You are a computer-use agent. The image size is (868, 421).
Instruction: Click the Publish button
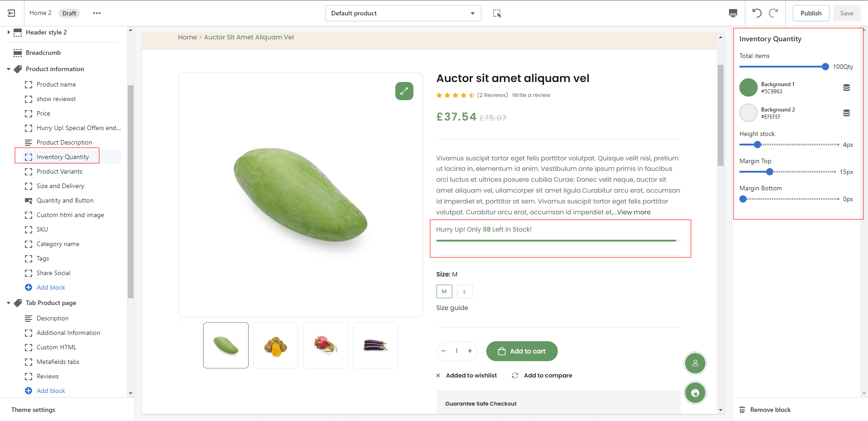coord(810,13)
